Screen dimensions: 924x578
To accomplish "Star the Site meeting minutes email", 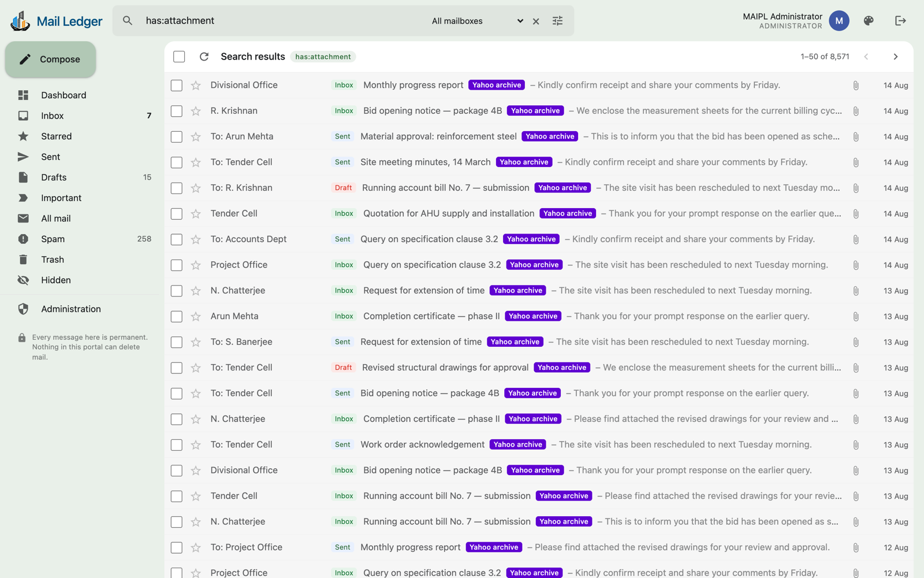I will [x=196, y=162].
